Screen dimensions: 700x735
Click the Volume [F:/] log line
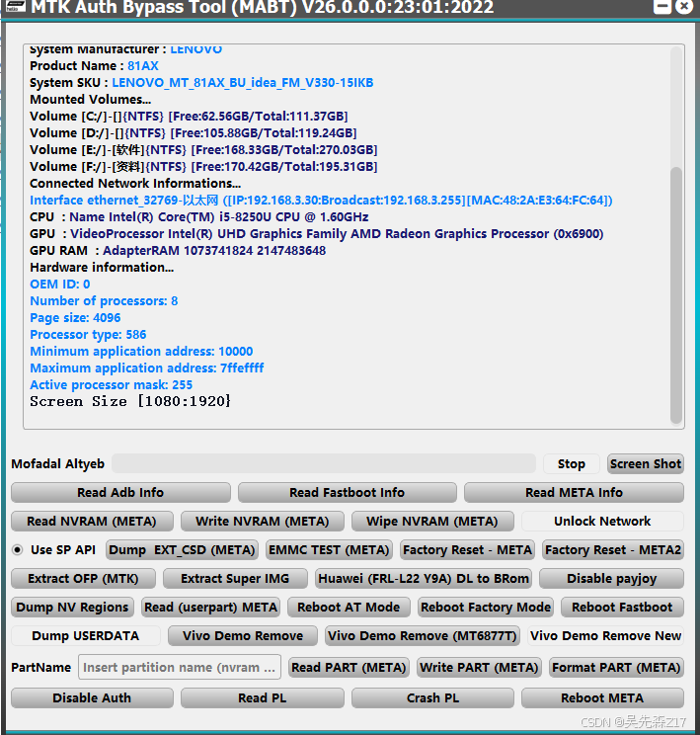coord(203,167)
